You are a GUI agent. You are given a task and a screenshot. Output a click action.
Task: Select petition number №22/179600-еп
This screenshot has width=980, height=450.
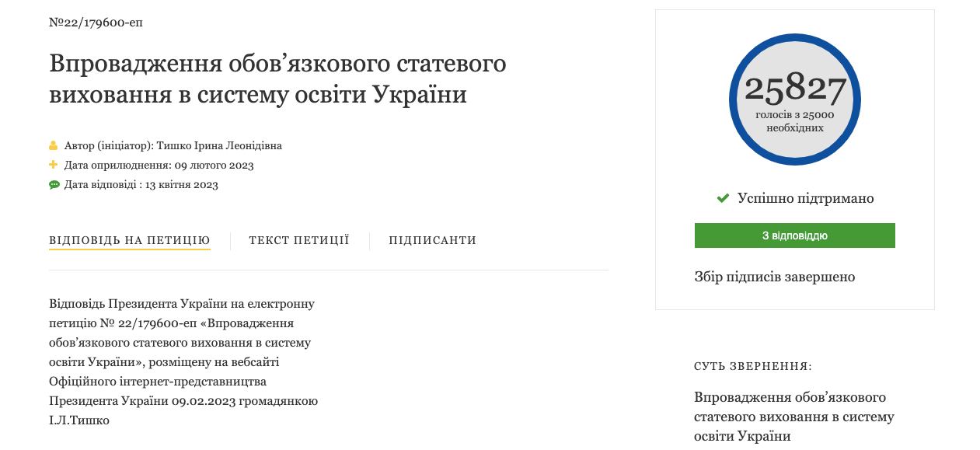96,23
